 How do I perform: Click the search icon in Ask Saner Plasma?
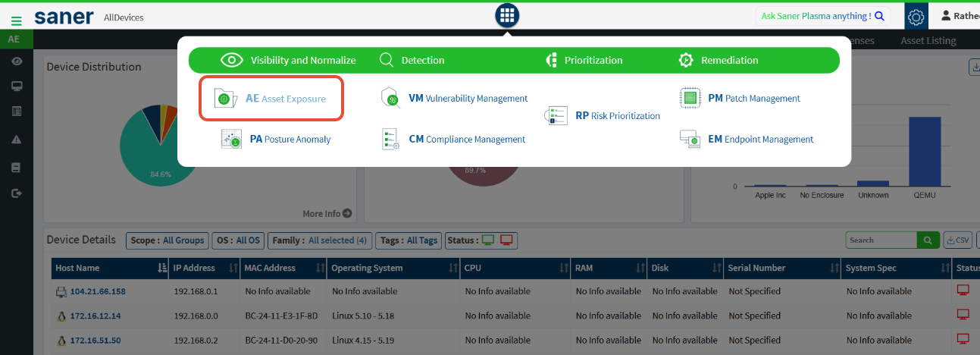click(879, 16)
